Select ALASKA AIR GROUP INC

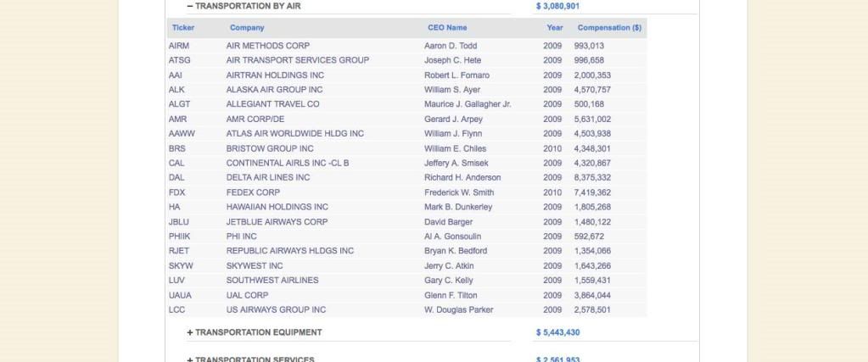click(x=274, y=90)
